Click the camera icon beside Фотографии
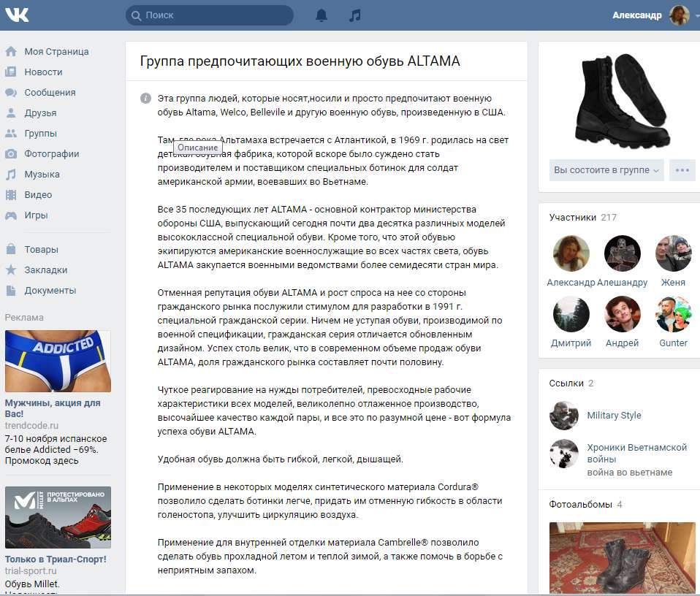 (x=11, y=154)
